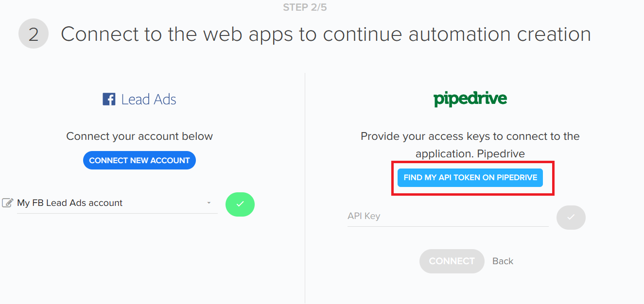Go back using the Back link
The image size is (644, 304).
(503, 261)
